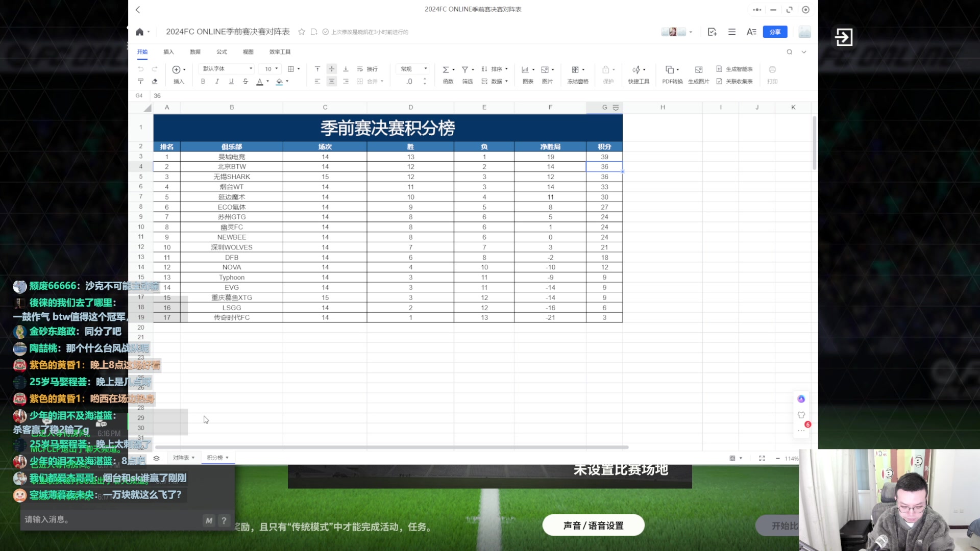Open the 筛选 filter tool

point(467,74)
